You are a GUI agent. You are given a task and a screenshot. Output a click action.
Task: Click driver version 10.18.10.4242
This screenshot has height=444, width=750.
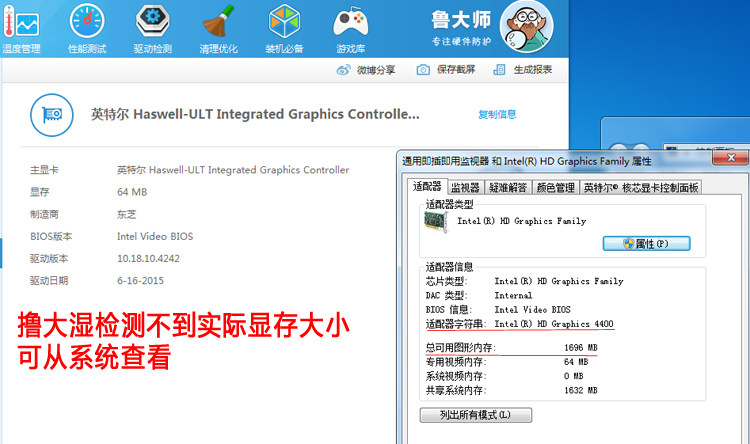[x=148, y=258]
